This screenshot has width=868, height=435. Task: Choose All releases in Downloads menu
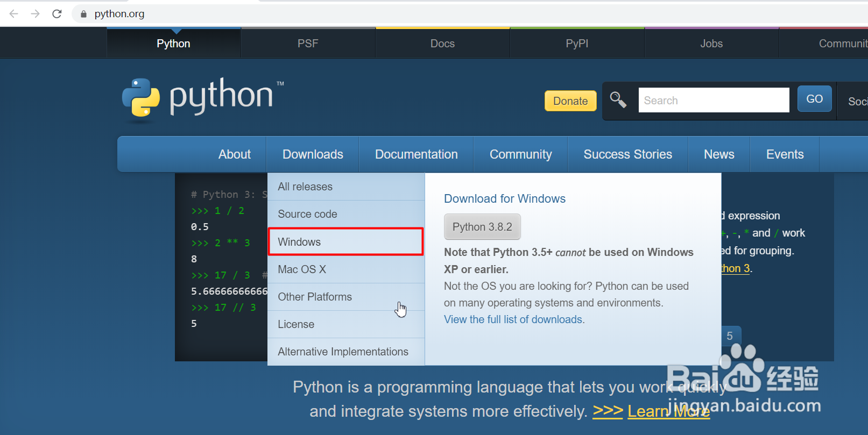pyautogui.click(x=346, y=187)
